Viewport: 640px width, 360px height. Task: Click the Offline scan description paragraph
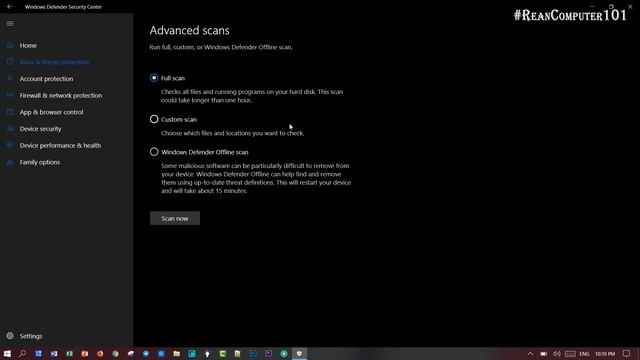click(256, 178)
